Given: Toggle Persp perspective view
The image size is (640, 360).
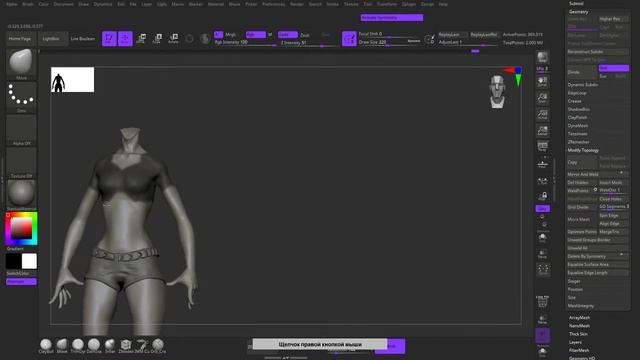Looking at the screenshot, I should point(542,147).
